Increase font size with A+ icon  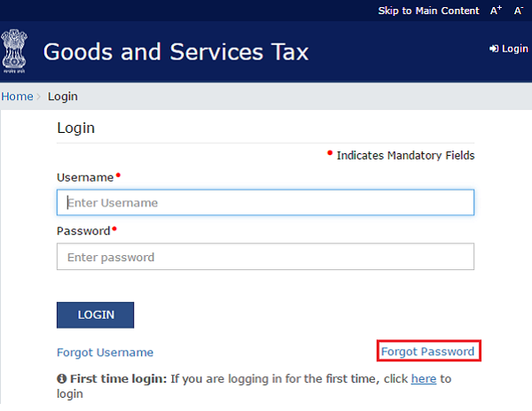tap(496, 11)
